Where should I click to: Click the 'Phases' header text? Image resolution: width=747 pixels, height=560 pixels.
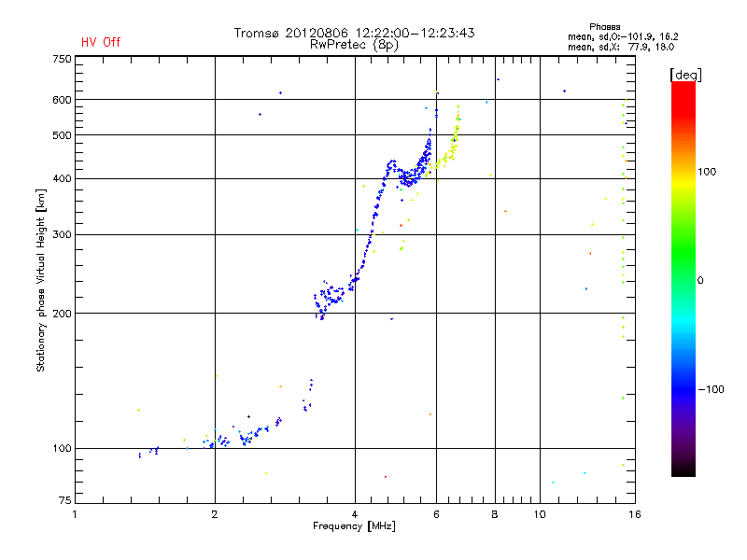click(x=604, y=27)
